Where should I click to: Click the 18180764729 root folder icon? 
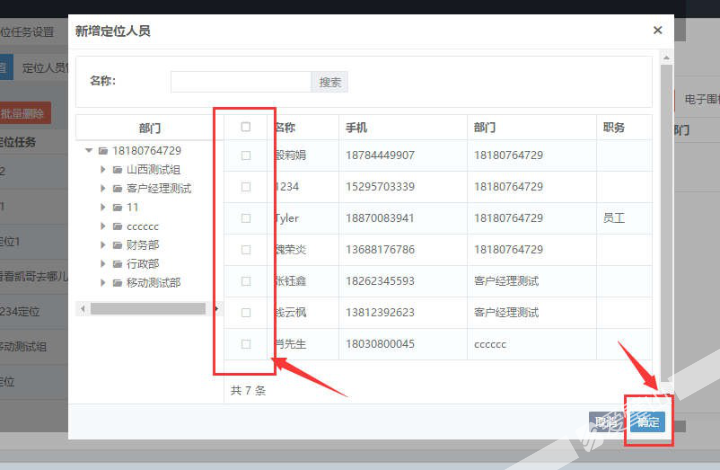(x=103, y=151)
